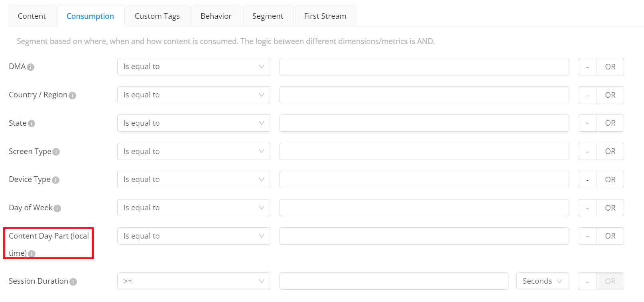The height and width of the screenshot is (302, 644).
Task: Click the info icon next to DMA
Action: coord(30,67)
